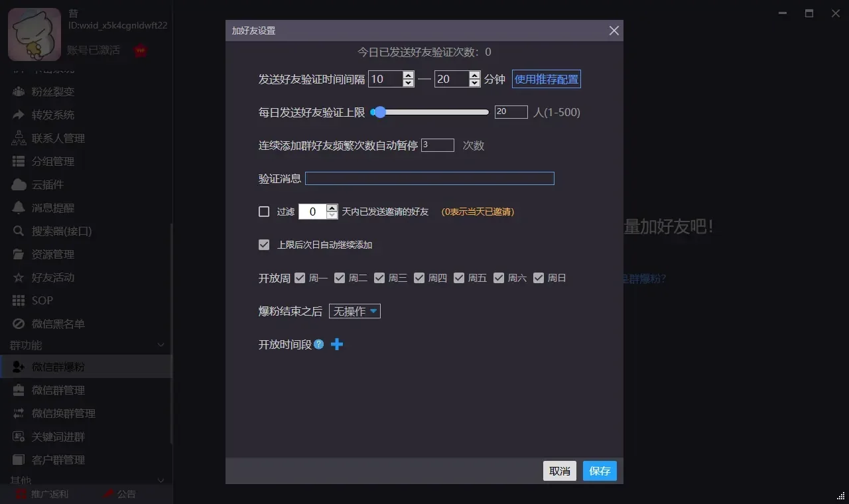Click 使用推荐配置 button
The height and width of the screenshot is (504, 849).
pyautogui.click(x=547, y=79)
